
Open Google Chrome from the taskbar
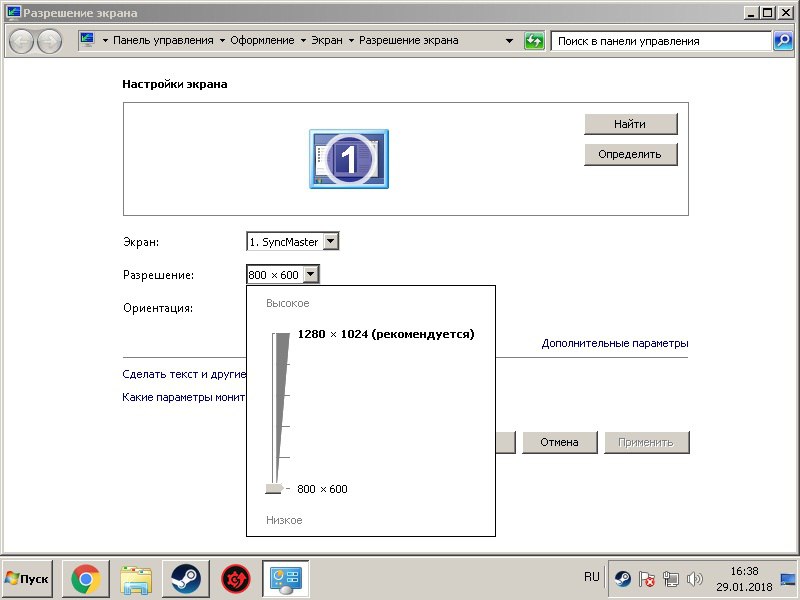point(86,578)
